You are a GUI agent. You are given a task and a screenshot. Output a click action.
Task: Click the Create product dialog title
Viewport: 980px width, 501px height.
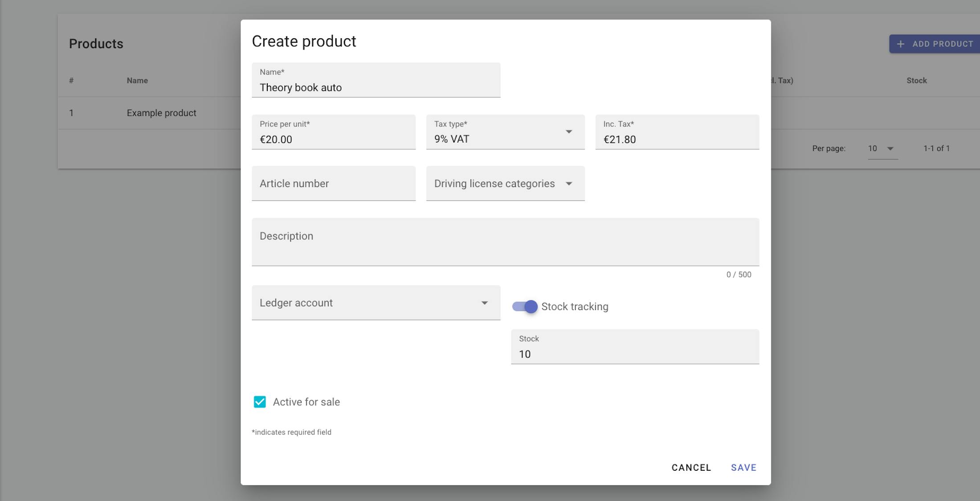(x=304, y=41)
